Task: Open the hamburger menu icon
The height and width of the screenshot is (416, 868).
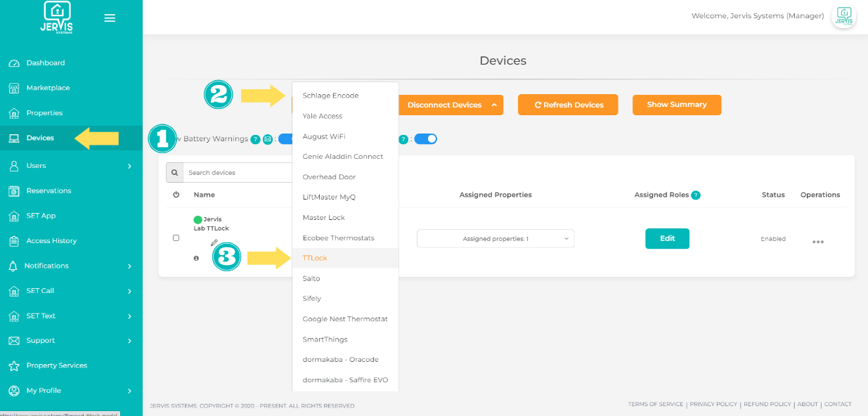Action: pos(110,18)
